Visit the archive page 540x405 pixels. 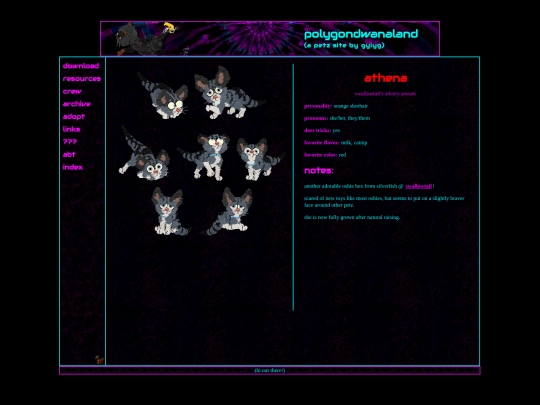[76, 104]
